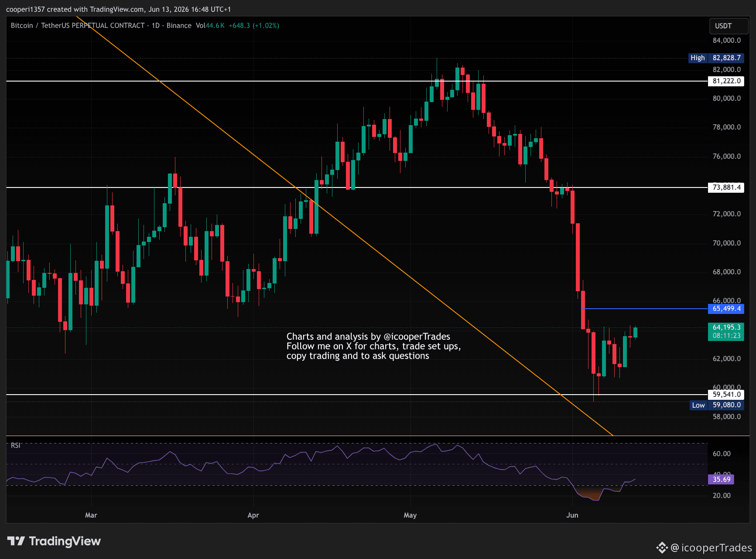The height and width of the screenshot is (559, 756).
Task: Click the blue 65,499.4 price label
Action: click(726, 309)
